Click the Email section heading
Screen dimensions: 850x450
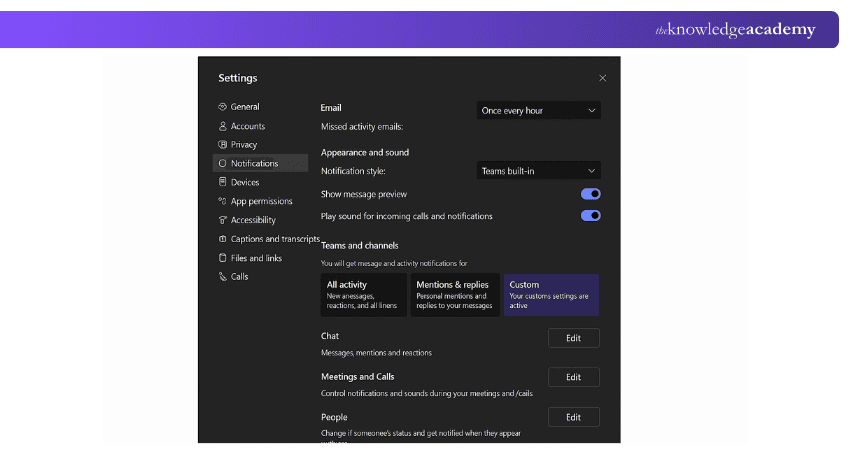tap(331, 108)
